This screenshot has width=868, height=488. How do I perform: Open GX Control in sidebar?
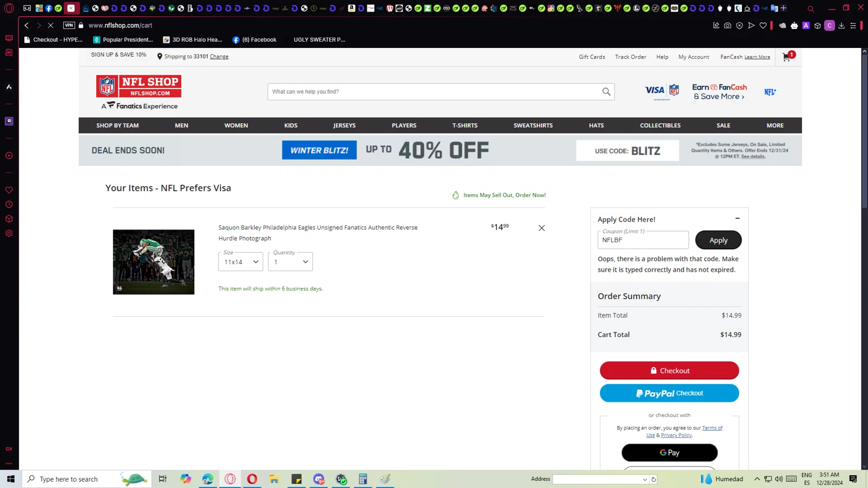9,449
